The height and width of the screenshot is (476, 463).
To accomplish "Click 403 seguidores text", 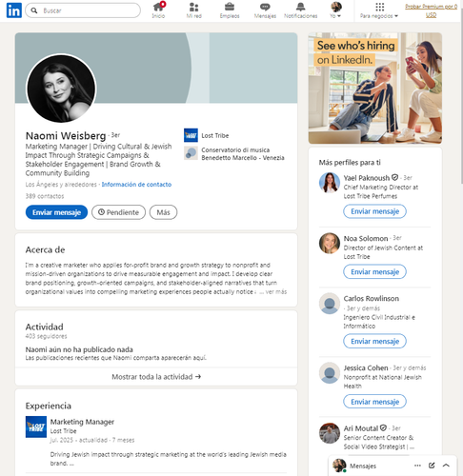I will click(x=46, y=336).
